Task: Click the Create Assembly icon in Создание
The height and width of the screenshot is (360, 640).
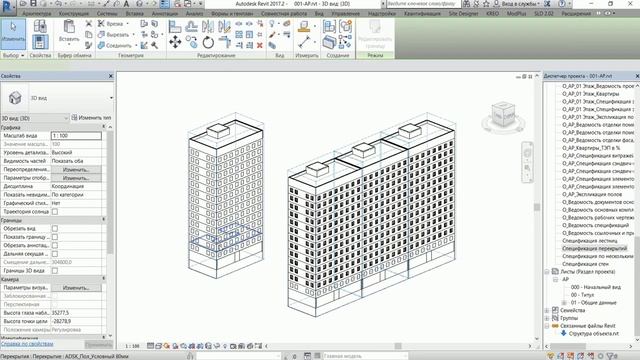Action: pyautogui.click(x=329, y=27)
